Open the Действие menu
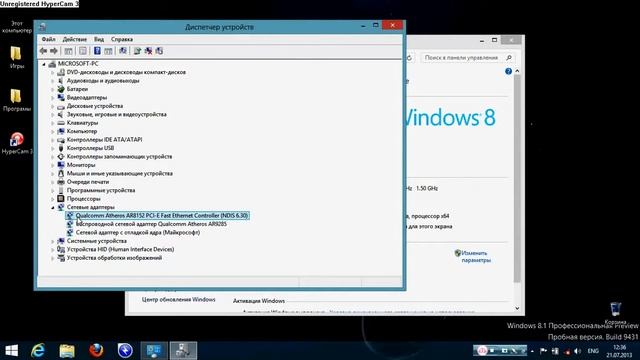This screenshot has width=640, height=360. (74, 39)
